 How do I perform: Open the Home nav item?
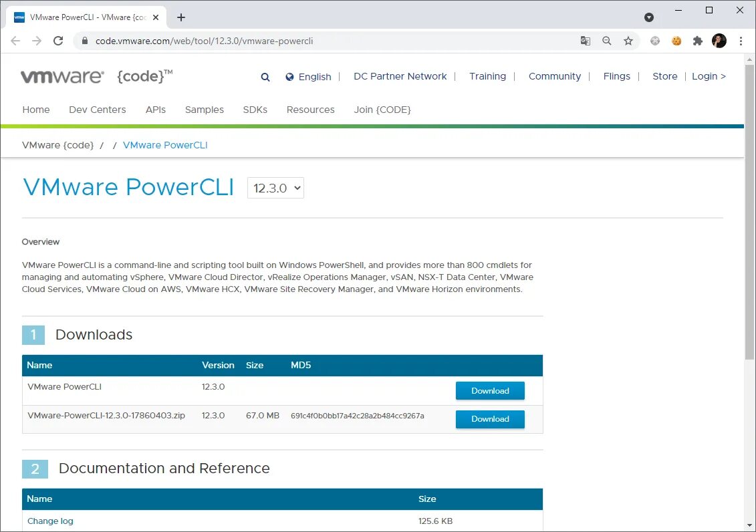coord(36,110)
